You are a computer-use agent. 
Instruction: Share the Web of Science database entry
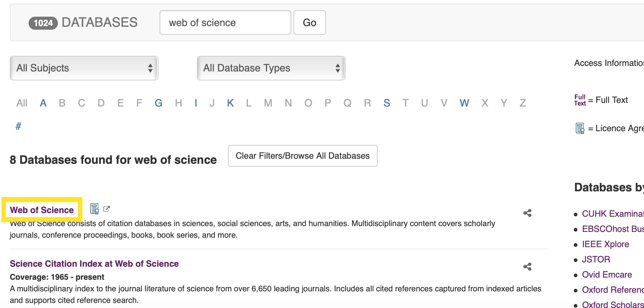(x=527, y=213)
